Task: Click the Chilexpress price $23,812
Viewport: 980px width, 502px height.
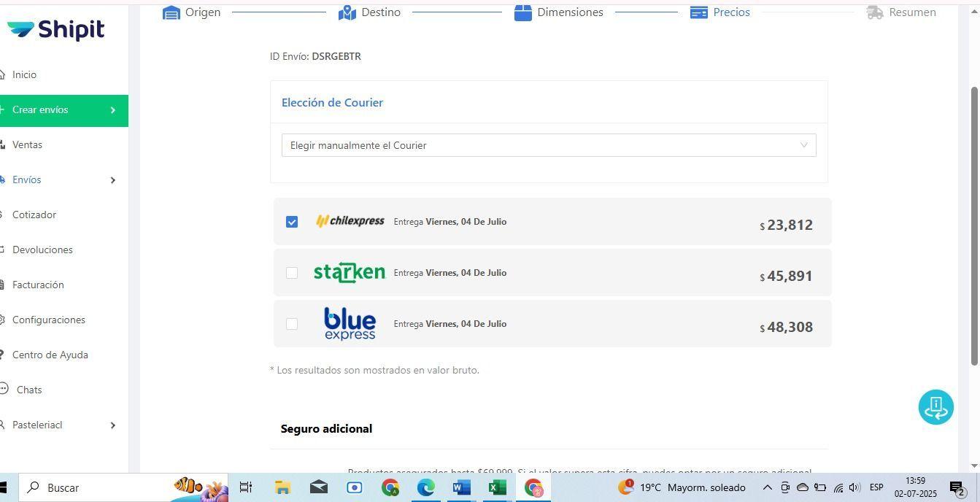Action: click(x=786, y=225)
